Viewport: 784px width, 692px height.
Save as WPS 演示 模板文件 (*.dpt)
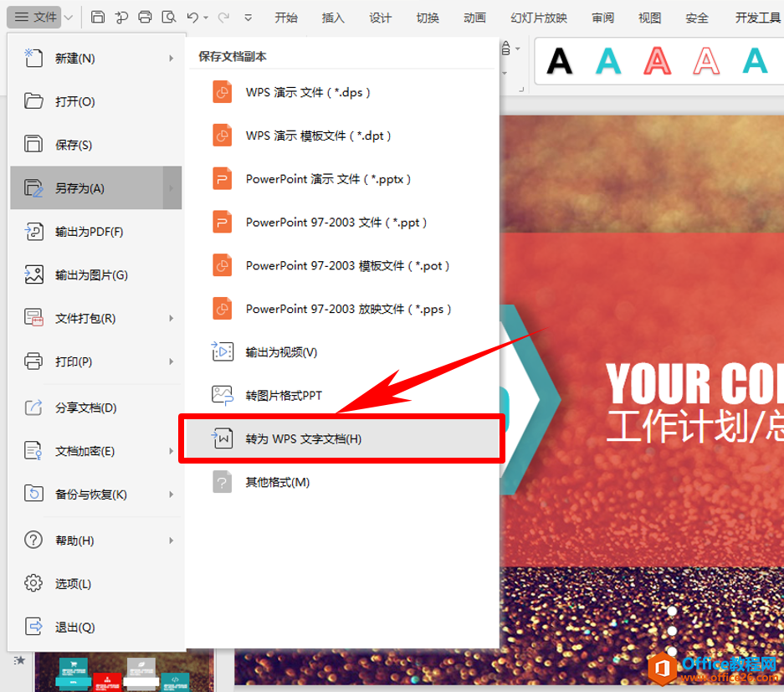click(x=342, y=136)
